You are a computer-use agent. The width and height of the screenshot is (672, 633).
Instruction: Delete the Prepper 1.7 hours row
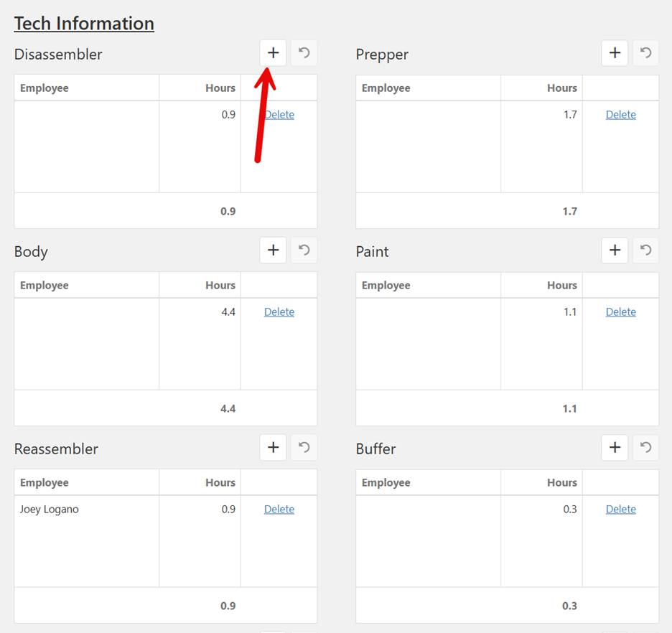[x=620, y=115]
